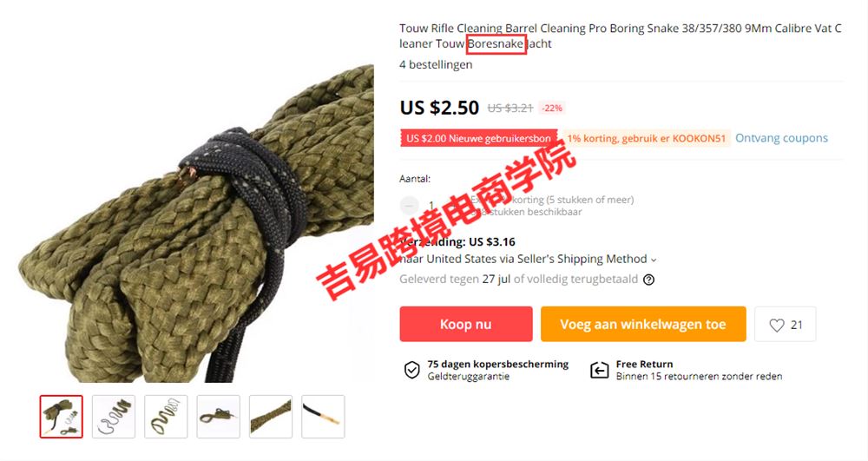868x461 pixels.
Task: Click the 75 dagen kopersbescherming text
Action: pyautogui.click(x=497, y=364)
